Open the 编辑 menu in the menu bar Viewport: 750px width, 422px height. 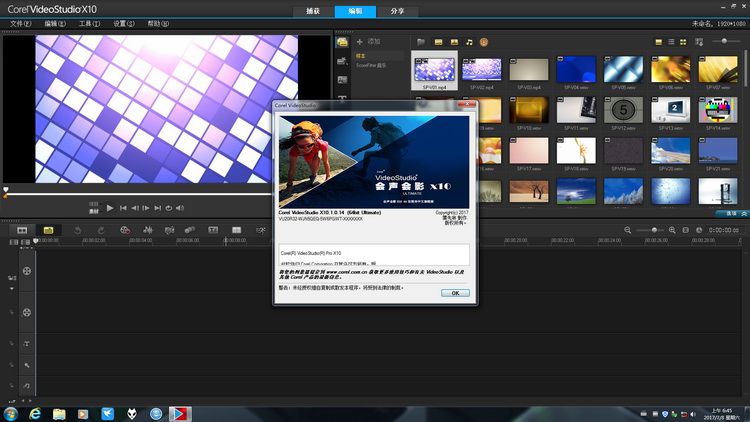click(x=55, y=23)
